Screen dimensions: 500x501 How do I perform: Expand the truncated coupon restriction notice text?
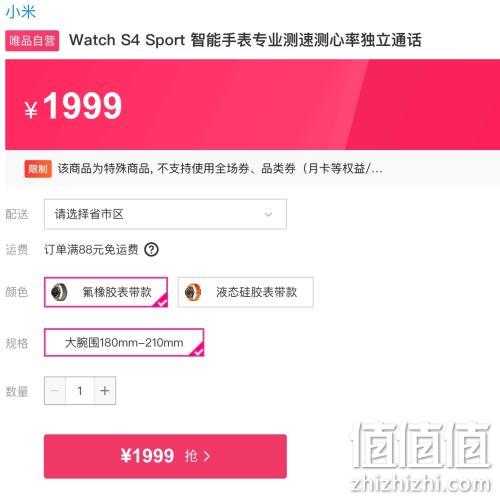(x=220, y=169)
